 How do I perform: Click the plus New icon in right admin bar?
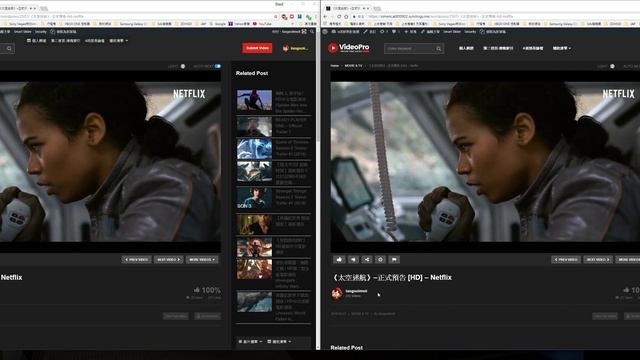tap(406, 31)
